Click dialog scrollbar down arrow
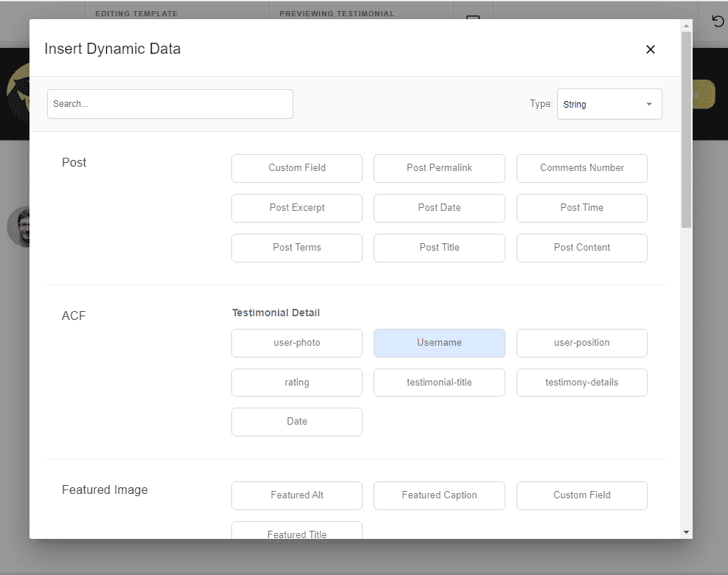 click(x=686, y=532)
